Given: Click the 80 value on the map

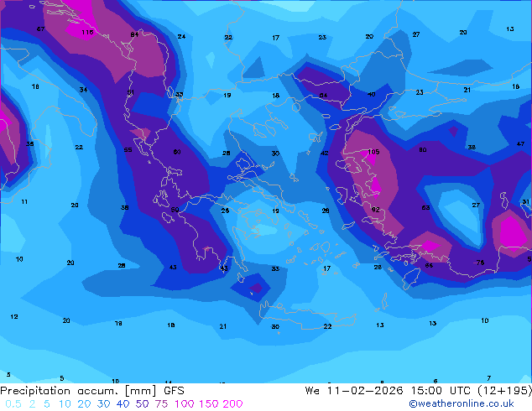Looking at the screenshot, I should tap(422, 149).
